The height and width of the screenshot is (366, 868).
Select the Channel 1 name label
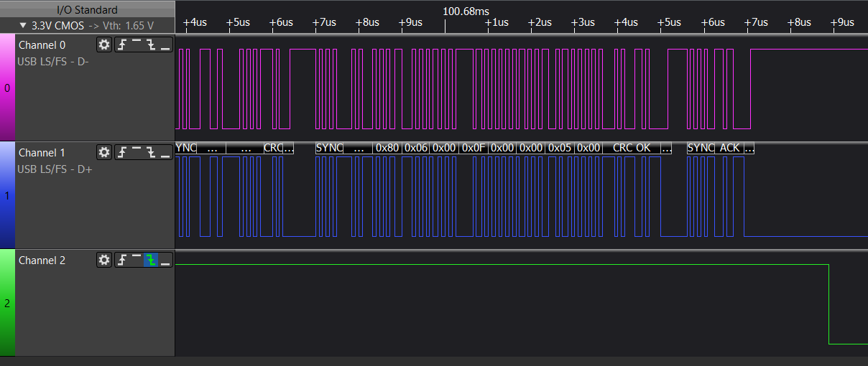(42, 153)
